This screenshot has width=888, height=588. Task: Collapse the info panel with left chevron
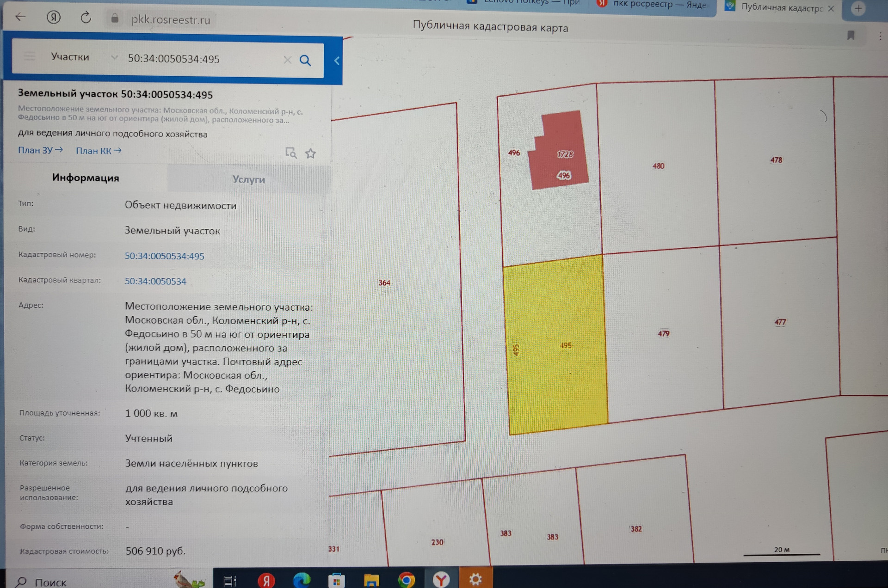[x=337, y=61]
